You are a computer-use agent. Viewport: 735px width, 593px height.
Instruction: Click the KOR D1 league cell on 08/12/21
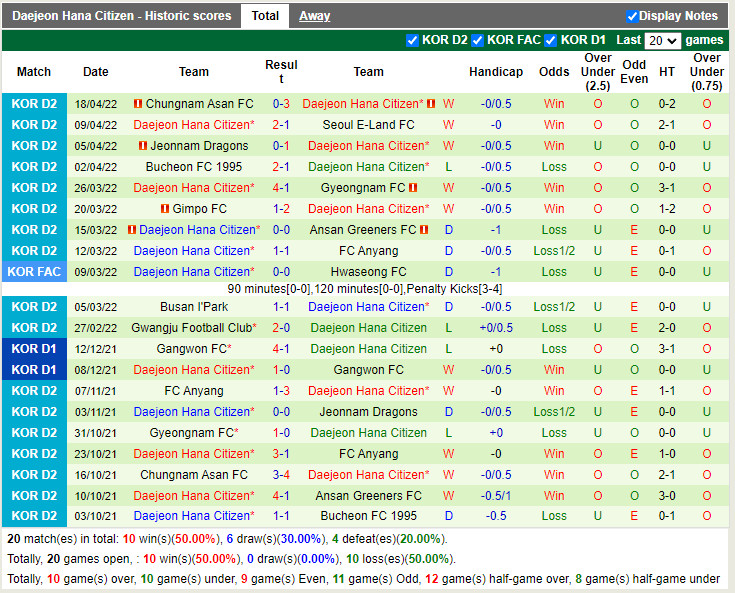(x=34, y=369)
